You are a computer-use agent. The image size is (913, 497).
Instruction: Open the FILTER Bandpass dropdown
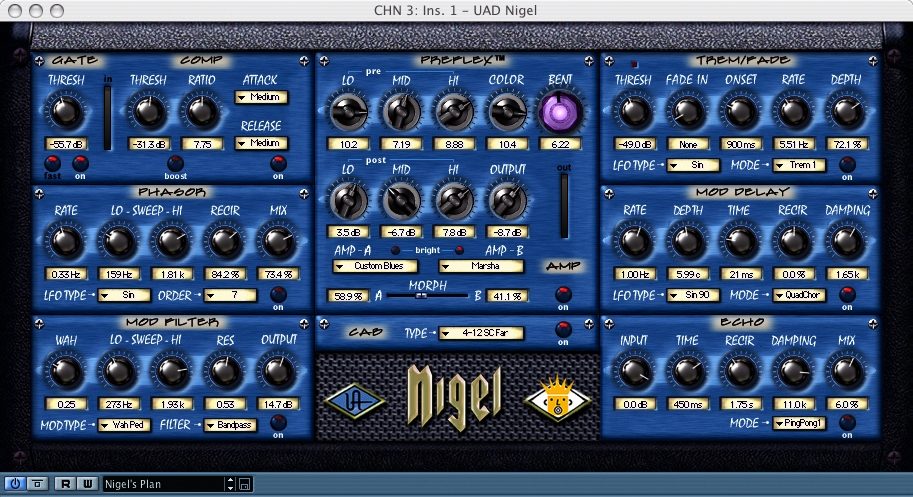(230, 425)
